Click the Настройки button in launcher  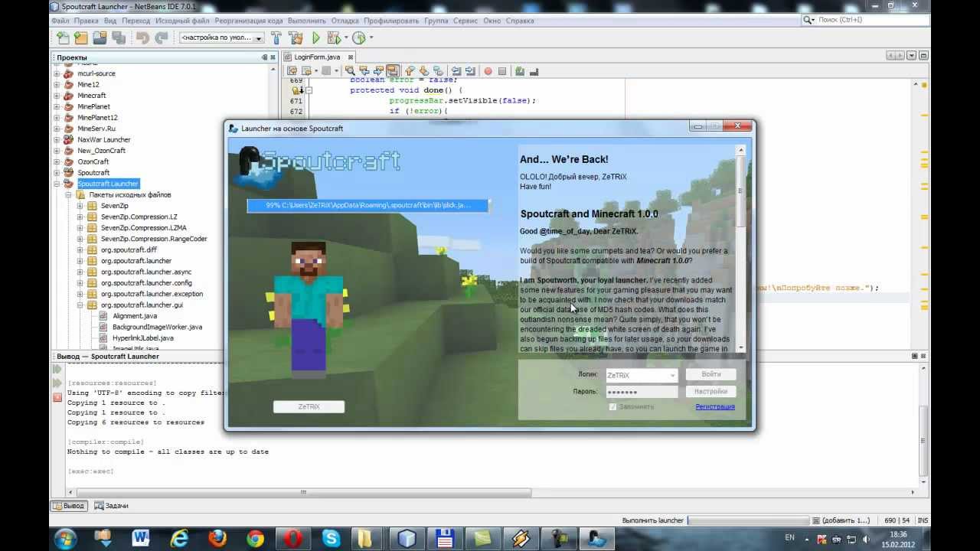710,391
